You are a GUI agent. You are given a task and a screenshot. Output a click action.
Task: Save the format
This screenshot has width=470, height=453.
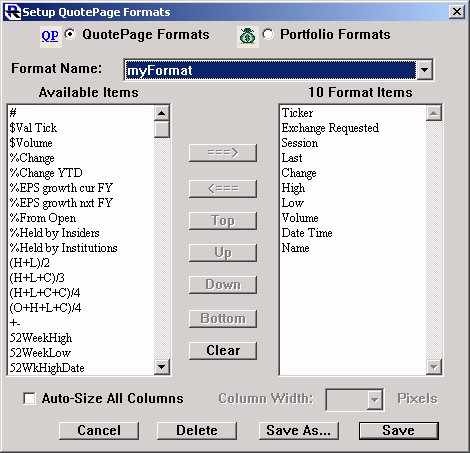pos(399,431)
